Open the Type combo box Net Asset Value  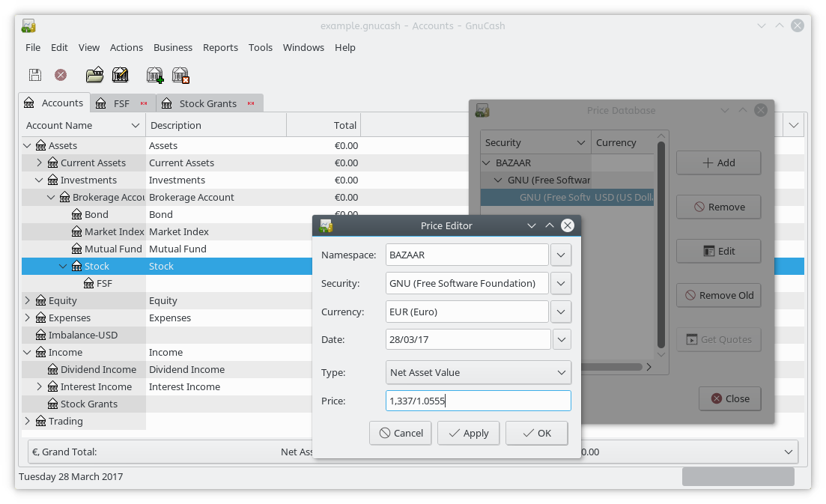pyautogui.click(x=479, y=372)
